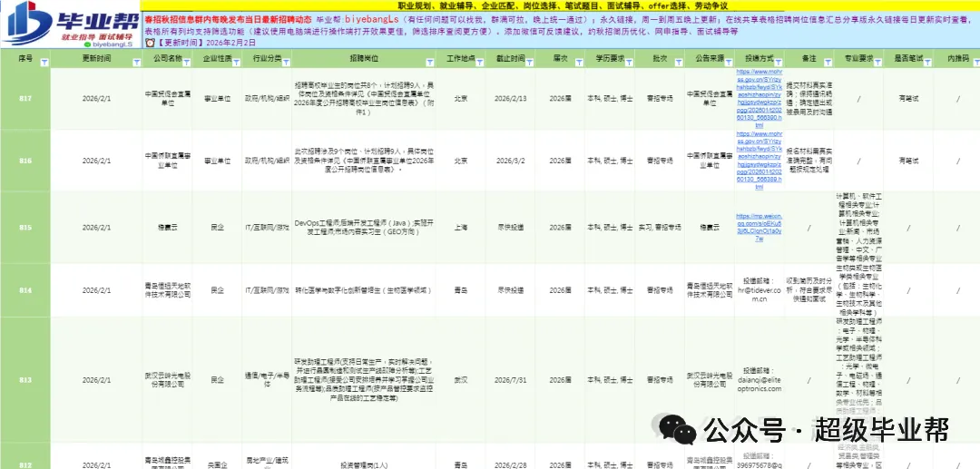This screenshot has width=980, height=469.
Task: Select the 中国侨联直属事业单位 company name cell
Action: click(168, 161)
